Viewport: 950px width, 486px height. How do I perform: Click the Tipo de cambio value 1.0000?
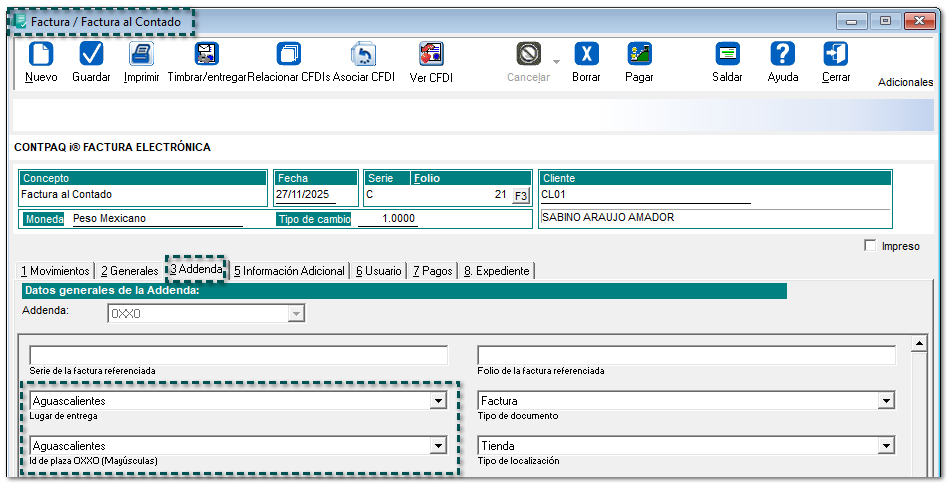pyautogui.click(x=388, y=218)
